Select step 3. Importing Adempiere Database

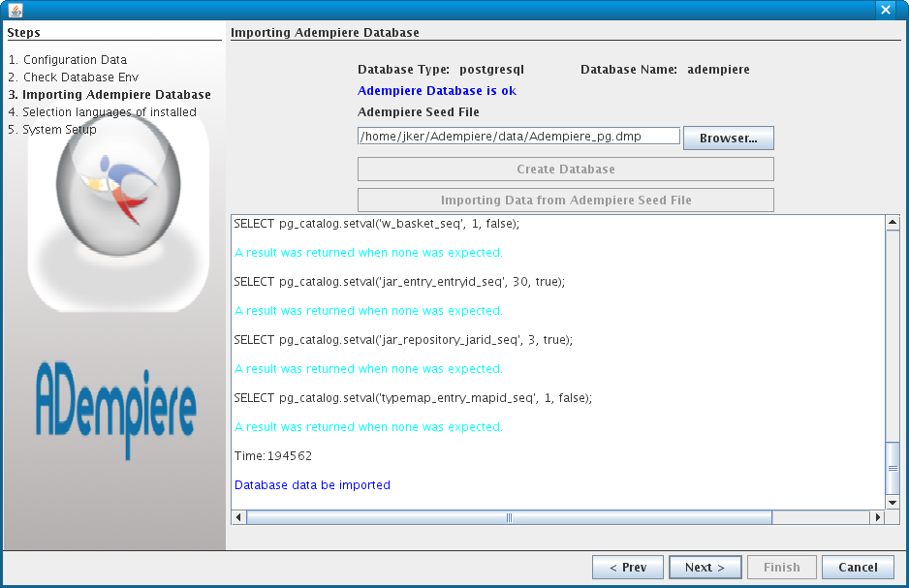pos(109,94)
